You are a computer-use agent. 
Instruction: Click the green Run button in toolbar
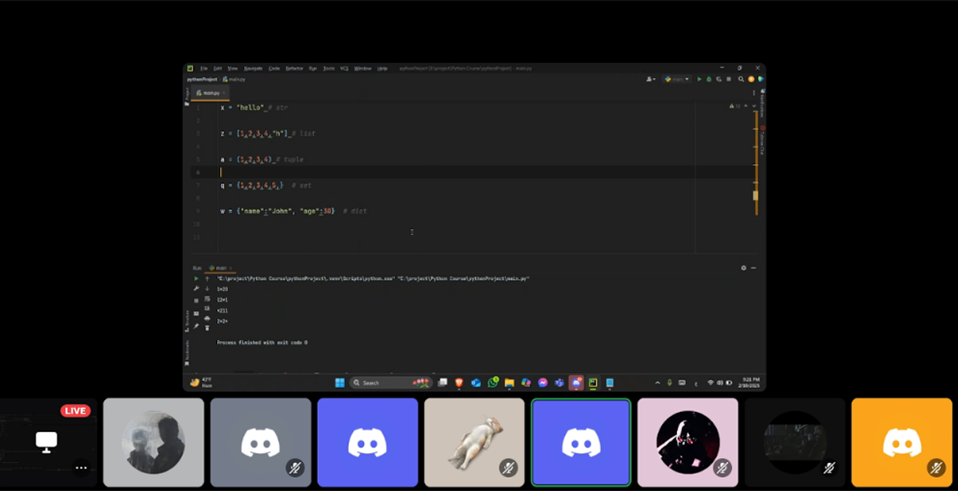(699, 79)
